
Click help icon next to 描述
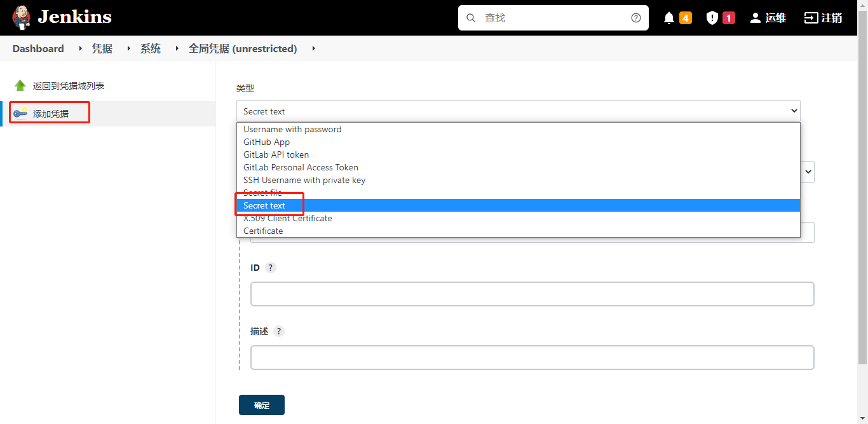tap(279, 331)
